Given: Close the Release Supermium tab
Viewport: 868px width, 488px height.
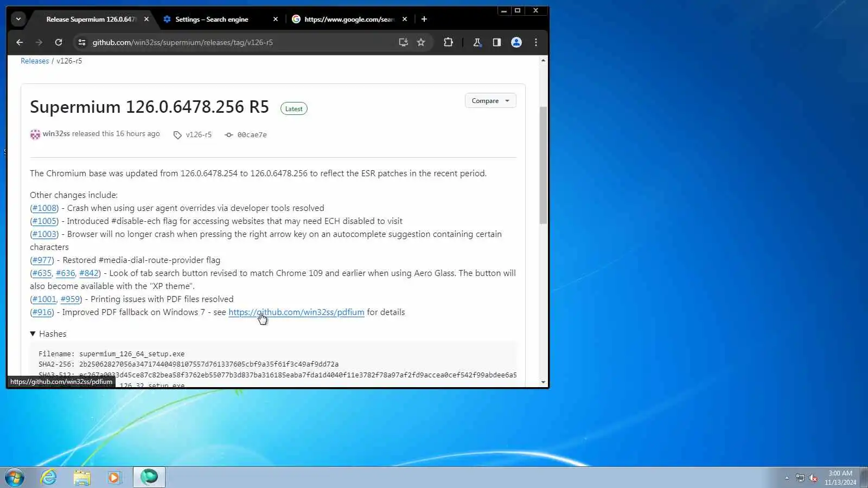Looking at the screenshot, I should click(x=146, y=19).
